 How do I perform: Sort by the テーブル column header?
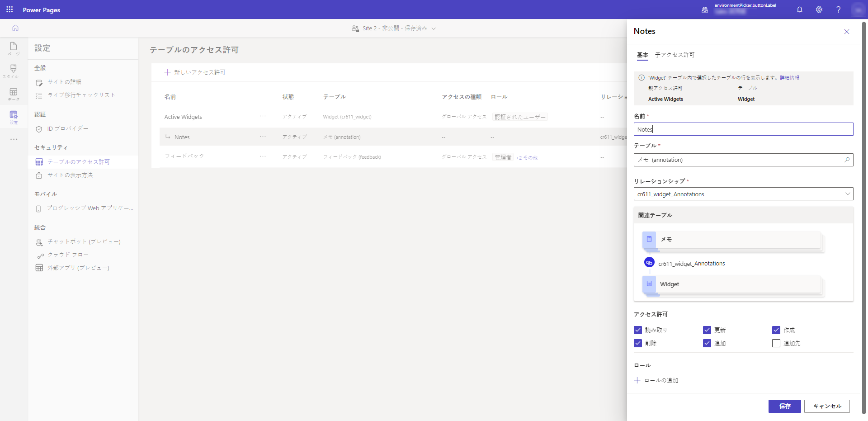pyautogui.click(x=334, y=97)
